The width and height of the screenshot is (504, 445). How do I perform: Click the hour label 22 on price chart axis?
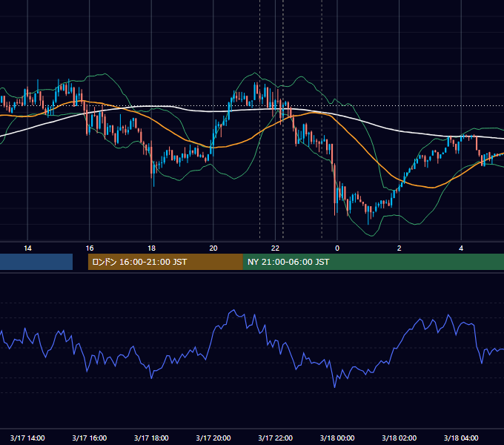pos(276,248)
